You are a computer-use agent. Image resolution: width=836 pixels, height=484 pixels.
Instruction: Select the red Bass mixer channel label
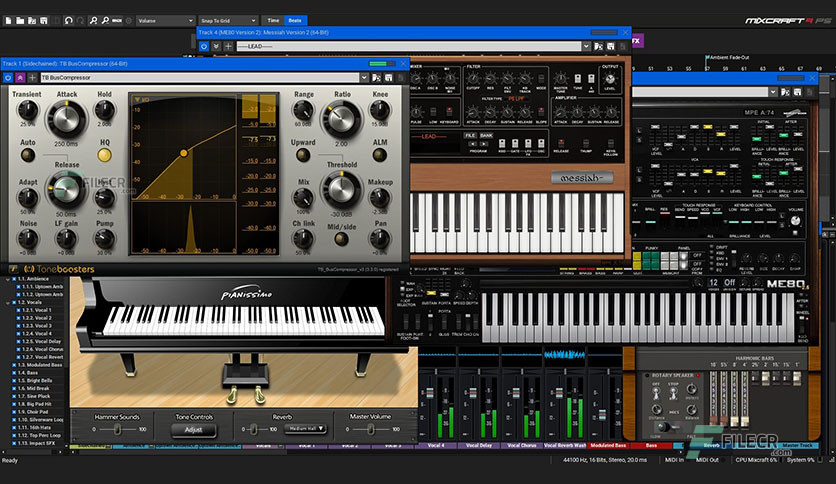[651, 445]
